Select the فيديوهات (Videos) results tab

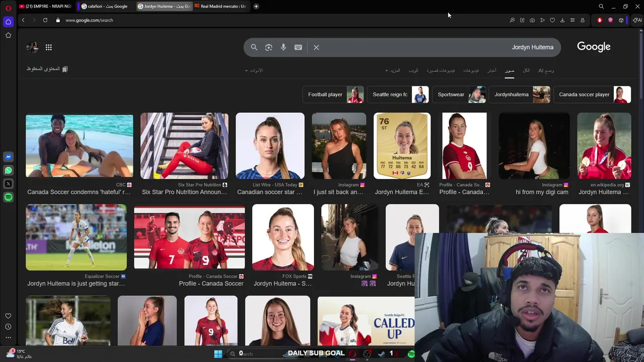tap(471, 70)
